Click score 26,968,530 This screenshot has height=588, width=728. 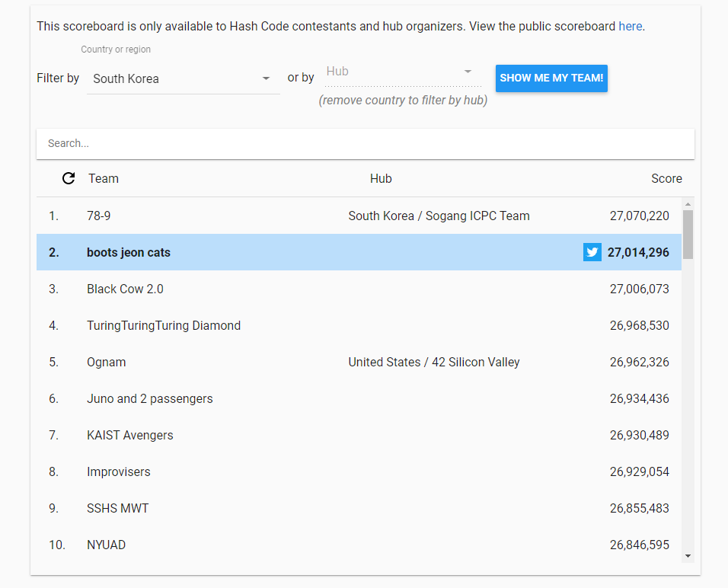click(x=640, y=325)
